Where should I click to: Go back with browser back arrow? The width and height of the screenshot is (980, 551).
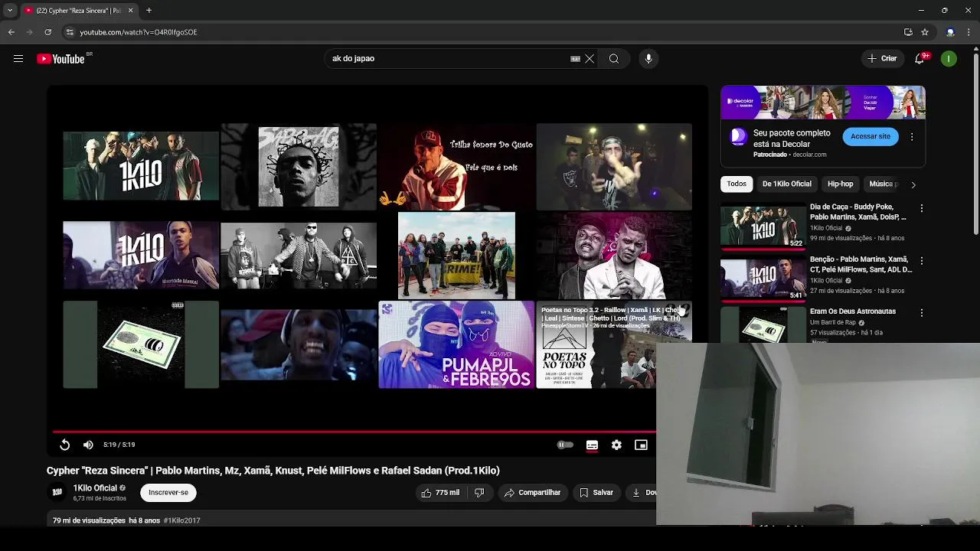point(11,32)
